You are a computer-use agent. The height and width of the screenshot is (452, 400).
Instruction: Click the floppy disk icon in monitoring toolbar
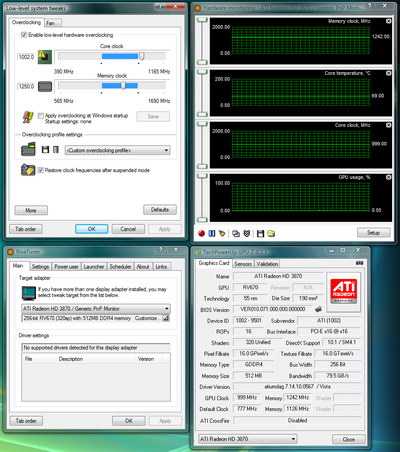pyautogui.click(x=260, y=234)
